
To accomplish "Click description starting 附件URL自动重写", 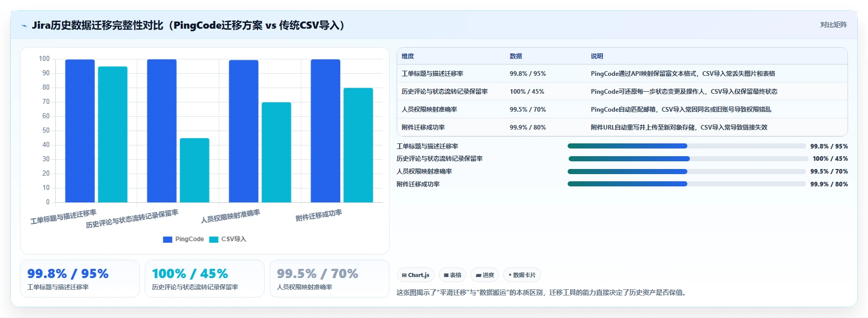I will [x=679, y=128].
